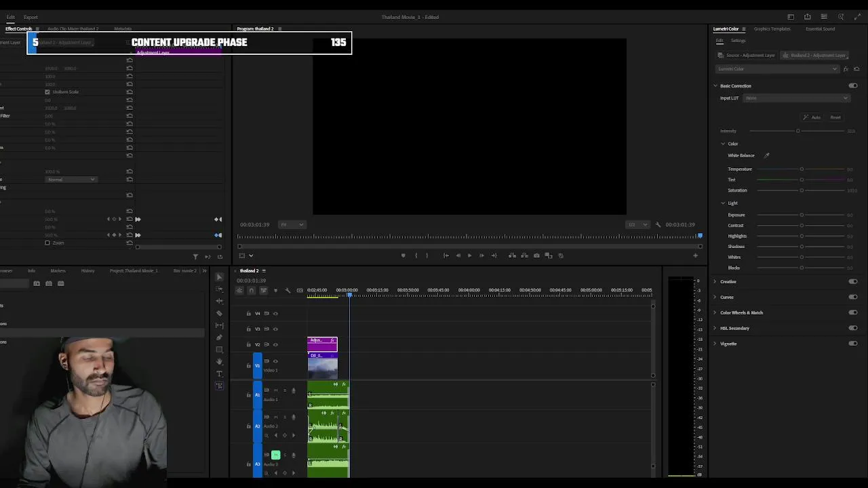The width and height of the screenshot is (868, 488).
Task: Click Reset effect icon beside Lumetri fx
Action: pos(856,69)
